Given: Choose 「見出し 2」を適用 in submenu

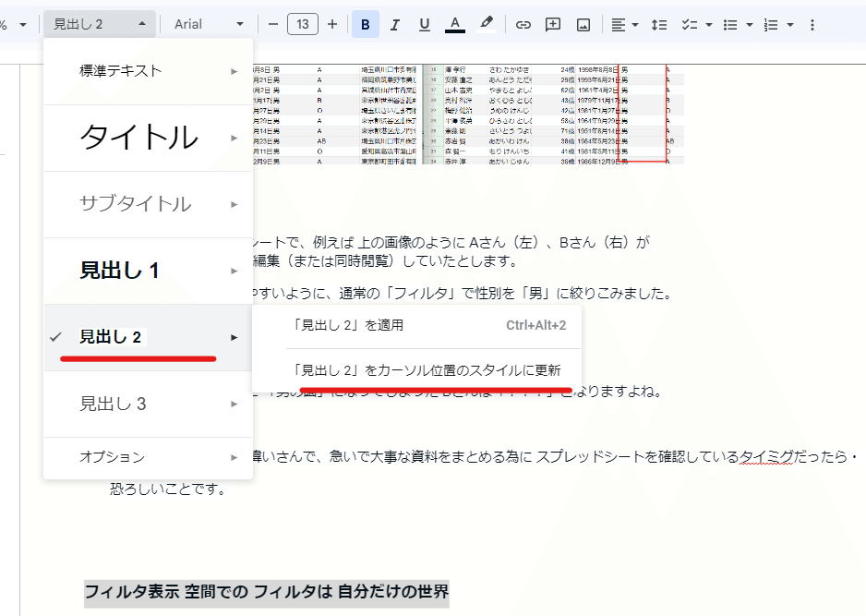Looking at the screenshot, I should (x=417, y=325).
